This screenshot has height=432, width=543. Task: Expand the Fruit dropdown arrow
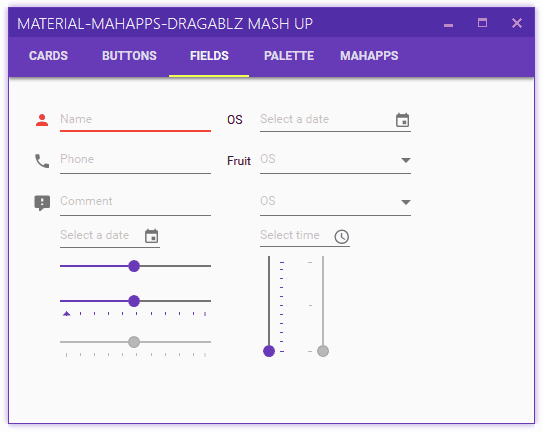[406, 160]
